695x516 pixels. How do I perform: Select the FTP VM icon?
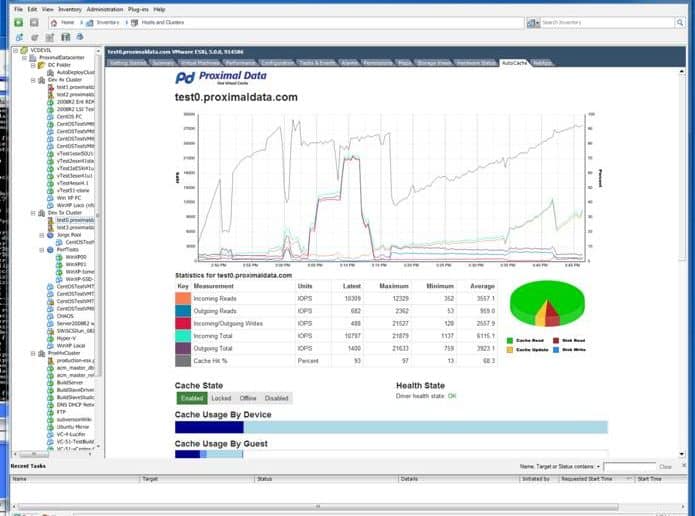point(50,412)
